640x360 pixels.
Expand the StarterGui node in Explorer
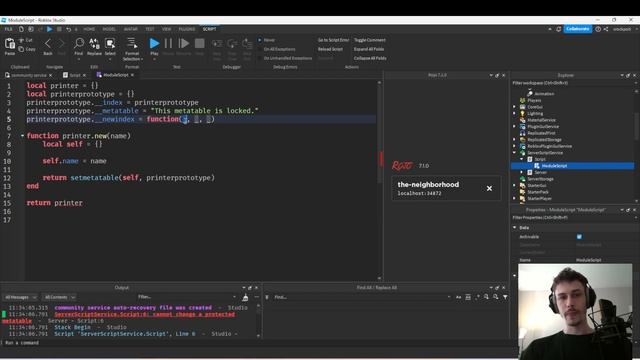pyautogui.click(x=515, y=185)
